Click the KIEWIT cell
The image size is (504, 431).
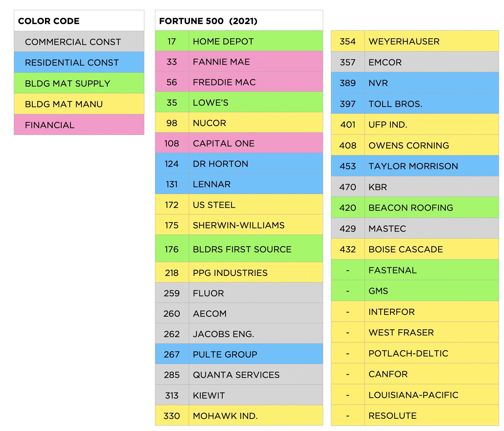pyautogui.click(x=256, y=395)
